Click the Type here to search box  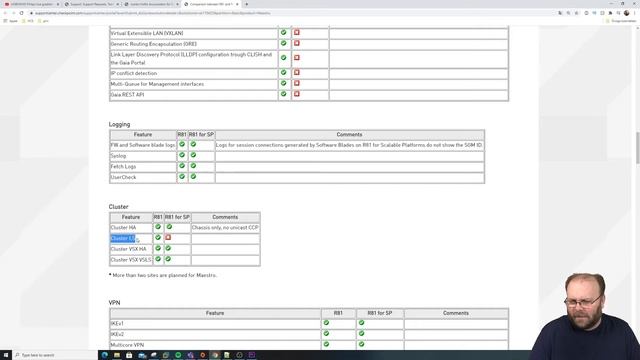(x=54, y=355)
